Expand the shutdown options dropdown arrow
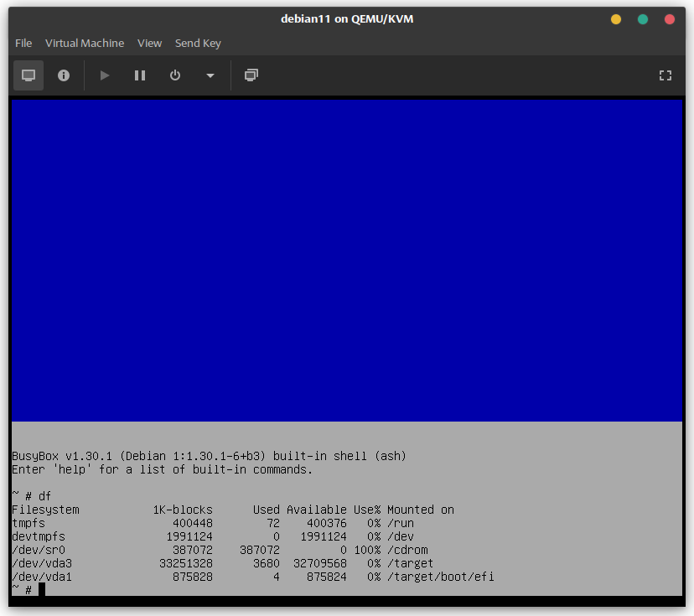The image size is (694, 616). 210,75
